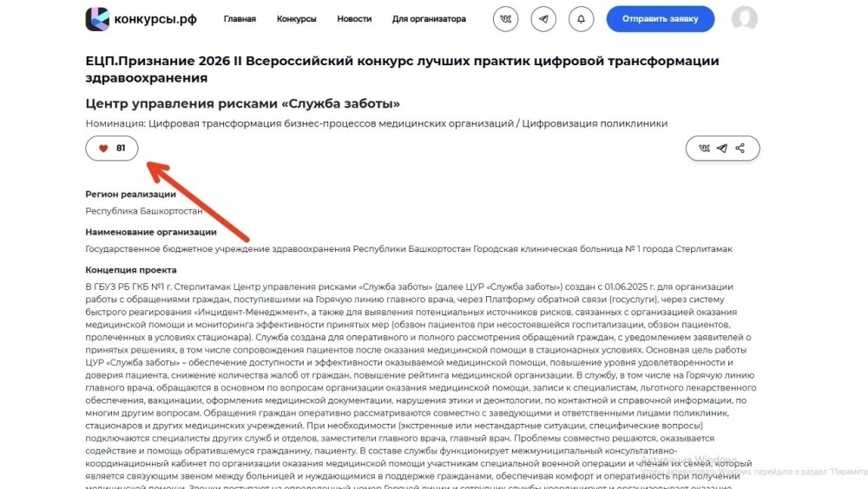Go to the Конкурсы menu item
This screenshot has height=489, width=868.
(296, 19)
